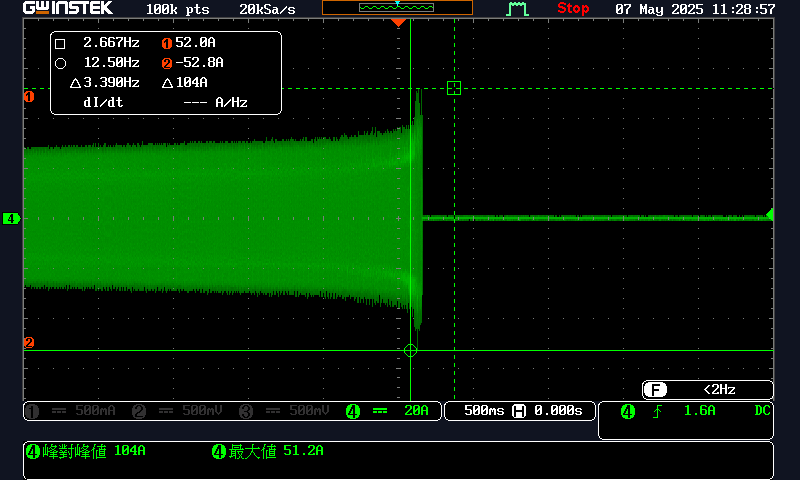
Task: Click the horizontal cursor 2 marker
Action: (x=29, y=342)
